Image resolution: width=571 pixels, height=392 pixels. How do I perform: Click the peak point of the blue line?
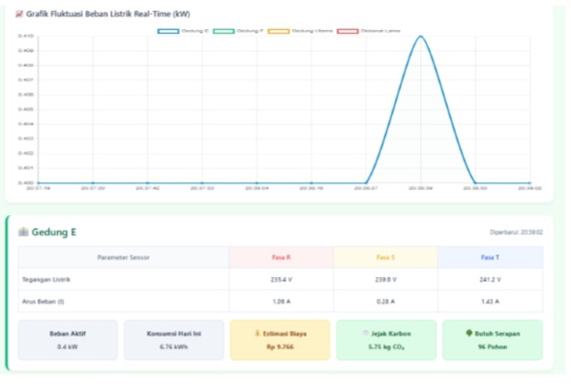click(x=421, y=36)
